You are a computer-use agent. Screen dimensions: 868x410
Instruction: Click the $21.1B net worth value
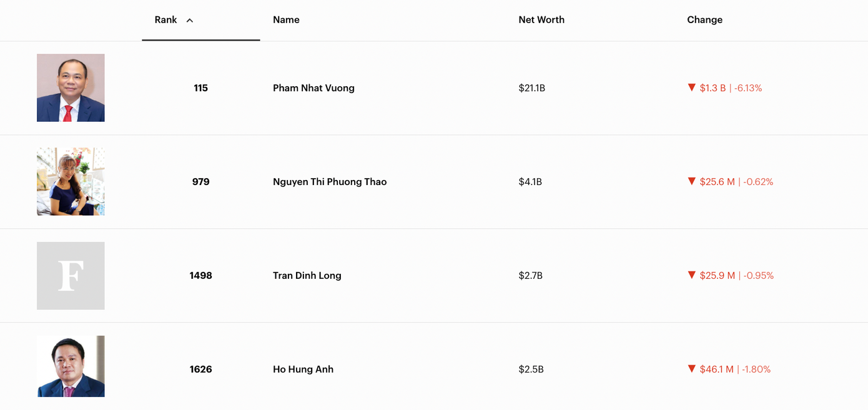(x=531, y=88)
